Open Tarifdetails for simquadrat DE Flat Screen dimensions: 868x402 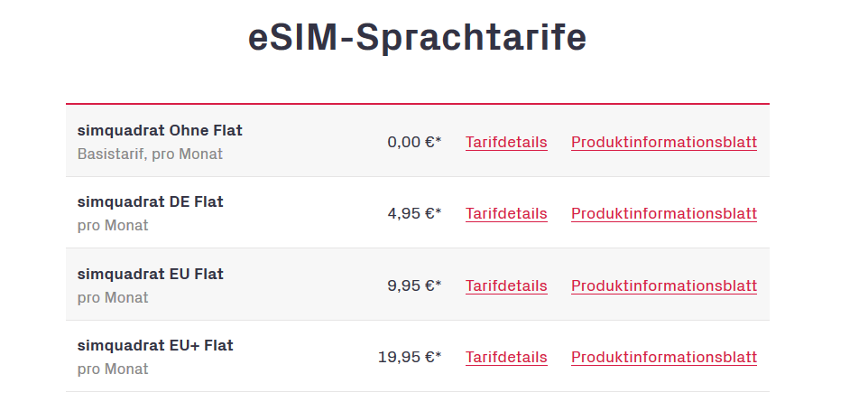point(506,213)
